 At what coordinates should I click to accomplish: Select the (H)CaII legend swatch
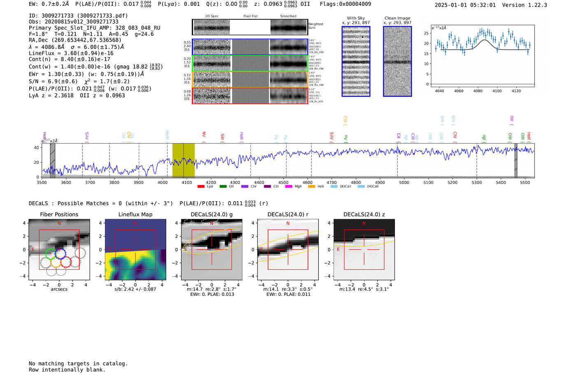pos(361,186)
